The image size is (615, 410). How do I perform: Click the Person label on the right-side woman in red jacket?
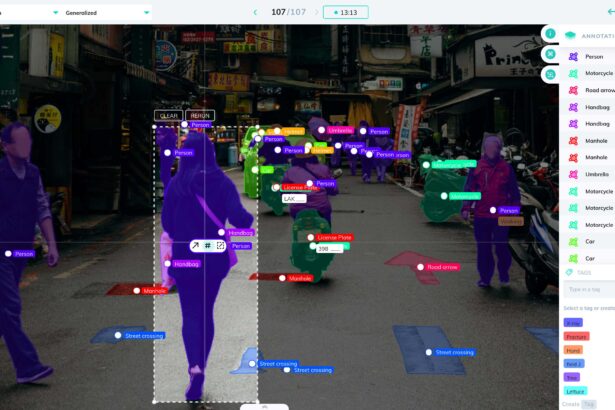click(x=509, y=210)
